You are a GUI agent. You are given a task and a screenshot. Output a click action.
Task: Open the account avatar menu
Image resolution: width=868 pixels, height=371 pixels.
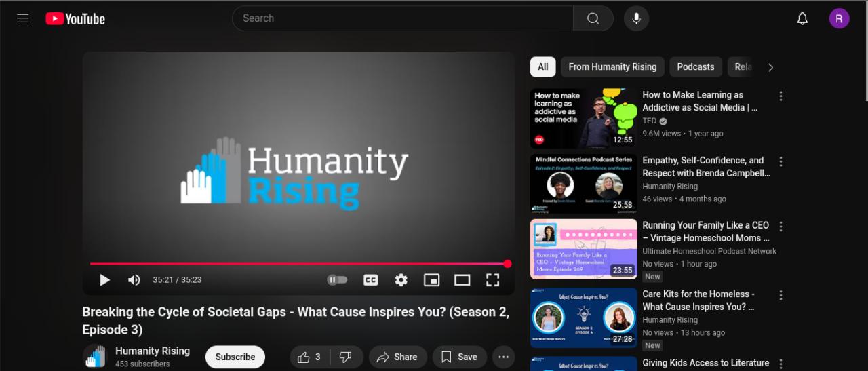click(839, 18)
